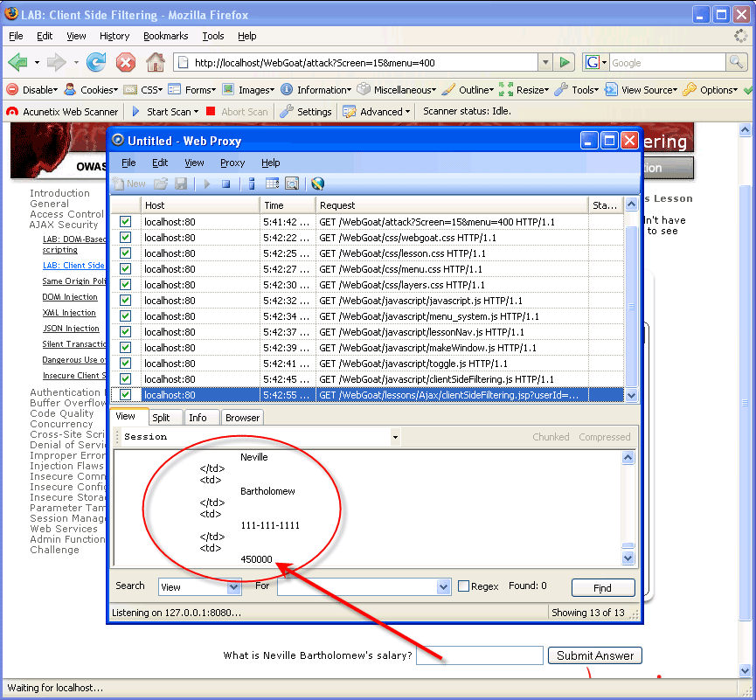The width and height of the screenshot is (756, 700).
Task: Open CSS menu in Web Developer toolbar
Action: (x=143, y=90)
